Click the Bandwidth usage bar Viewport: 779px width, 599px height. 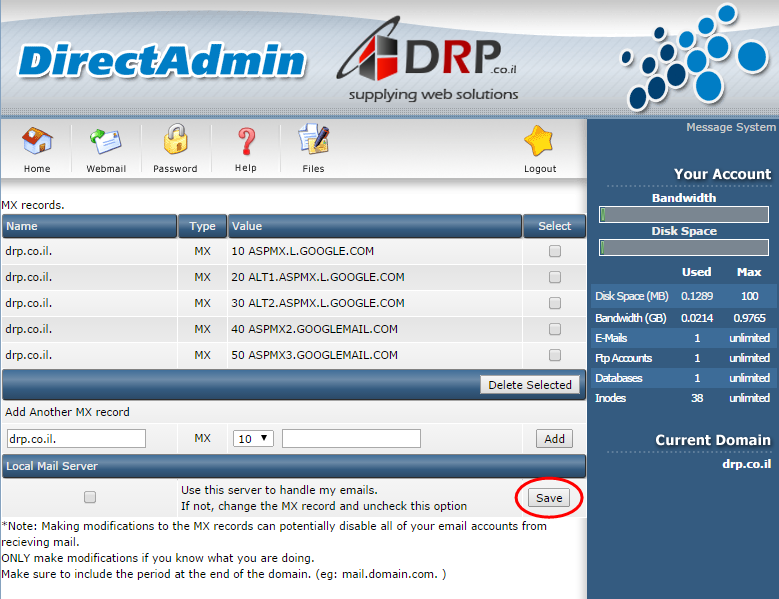(685, 214)
